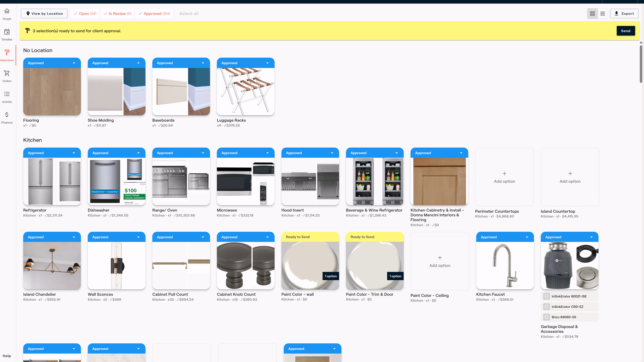Screen dimensions: 644x362
Task: Open the Scope home icon
Action: [x=7, y=11]
